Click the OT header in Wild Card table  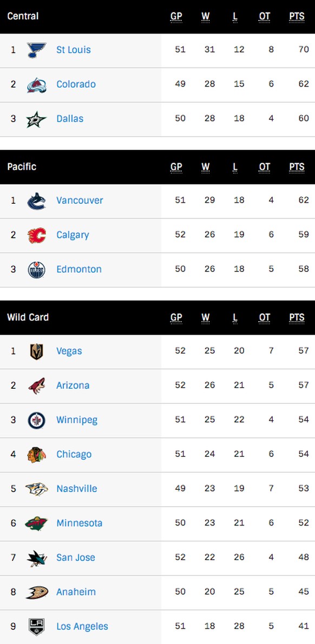point(265,318)
